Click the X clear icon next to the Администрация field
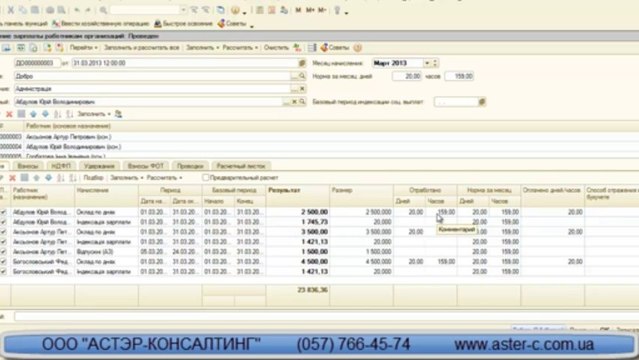Viewport: 639px width, 360px height. (x=302, y=89)
